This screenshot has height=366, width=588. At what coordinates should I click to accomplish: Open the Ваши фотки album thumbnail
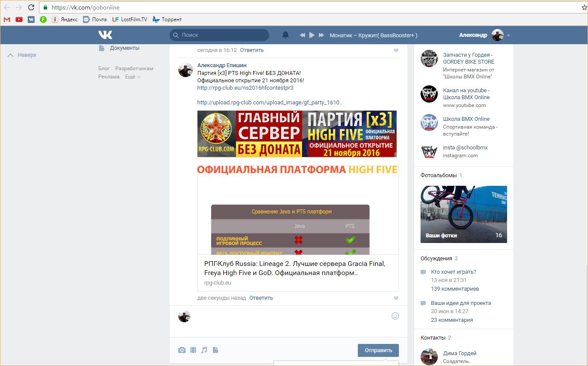pyautogui.click(x=464, y=214)
